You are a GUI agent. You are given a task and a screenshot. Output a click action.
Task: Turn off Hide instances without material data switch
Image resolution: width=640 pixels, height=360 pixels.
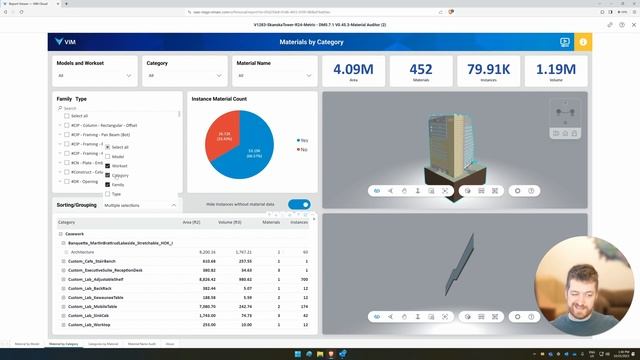[299, 204]
